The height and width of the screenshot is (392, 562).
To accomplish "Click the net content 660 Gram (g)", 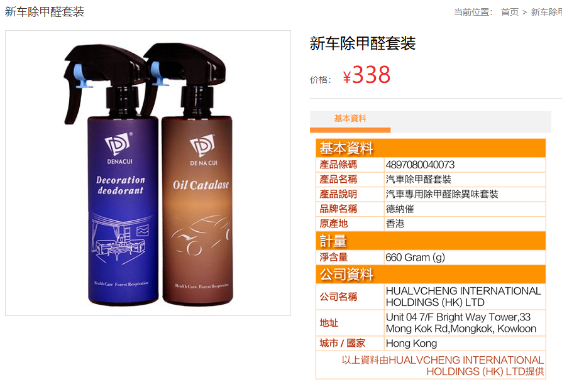I will (415, 258).
